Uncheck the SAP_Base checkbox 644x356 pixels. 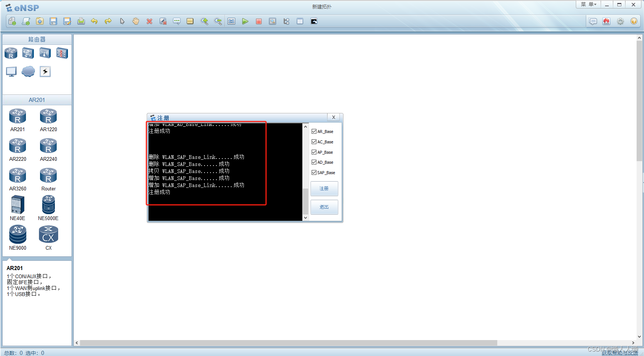(314, 173)
